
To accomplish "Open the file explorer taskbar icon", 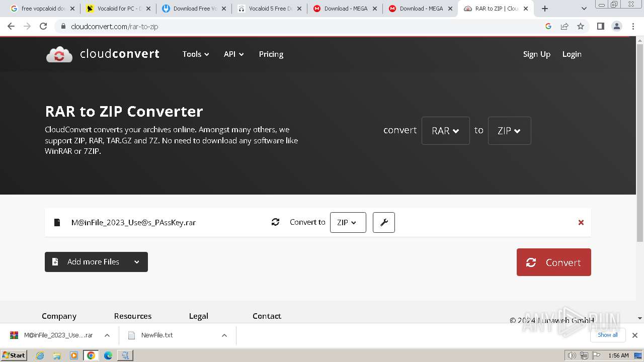I will point(57,355).
